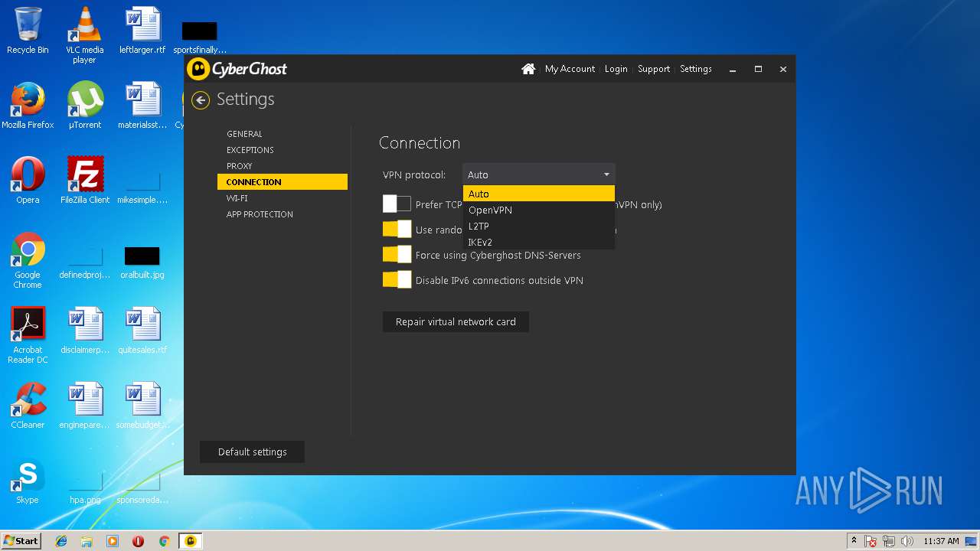Open Skype desktop shortcut
Viewport: 980px width, 551px height.
(x=28, y=481)
